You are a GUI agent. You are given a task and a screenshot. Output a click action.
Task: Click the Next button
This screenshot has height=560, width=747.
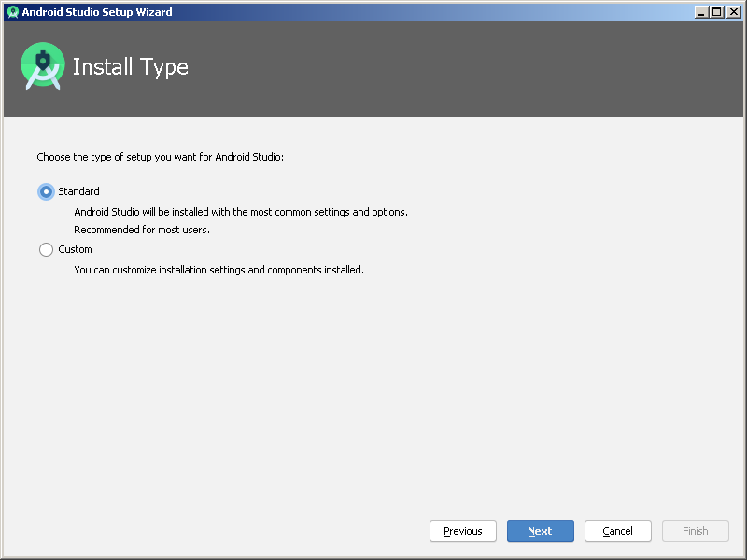click(541, 531)
